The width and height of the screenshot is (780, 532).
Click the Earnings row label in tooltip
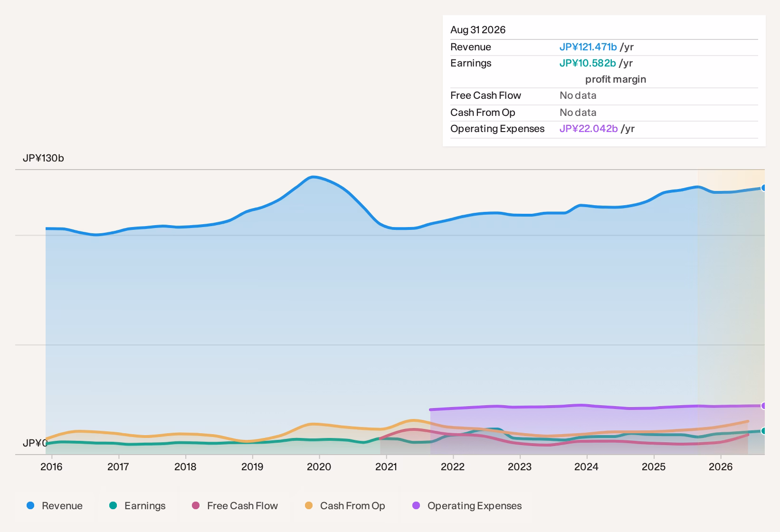coord(471,63)
